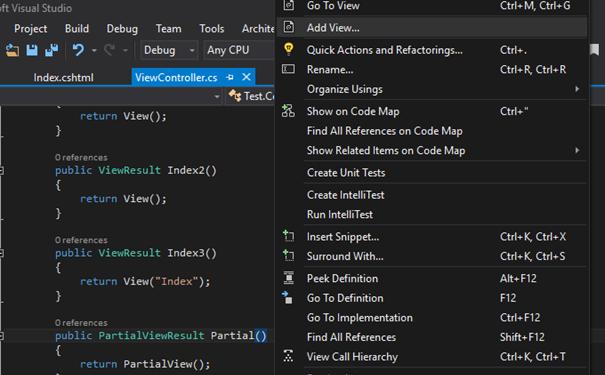Click the bookmark icon at toolbar right
Viewport: 605px width, 375px height.
pyautogui.click(x=595, y=49)
